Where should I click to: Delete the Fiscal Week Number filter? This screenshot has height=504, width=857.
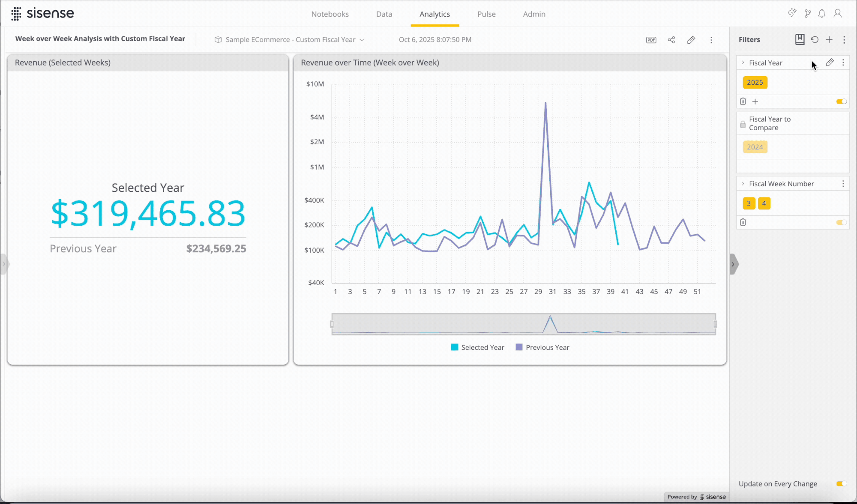click(x=743, y=222)
